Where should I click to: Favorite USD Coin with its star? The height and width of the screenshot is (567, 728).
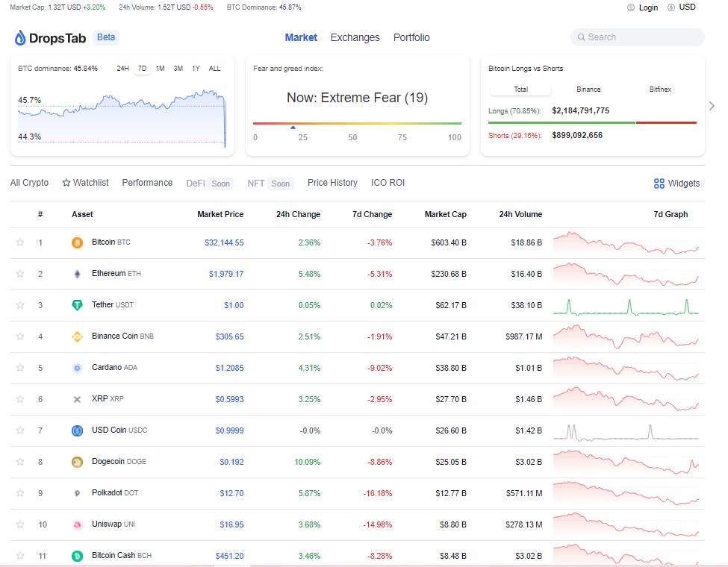coord(20,430)
